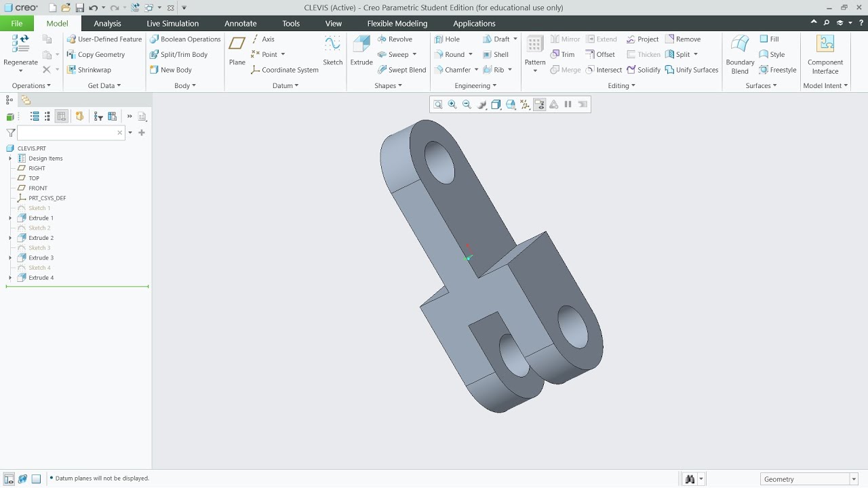Select the Swept Blend tool
868x488 pixels.
click(x=401, y=70)
